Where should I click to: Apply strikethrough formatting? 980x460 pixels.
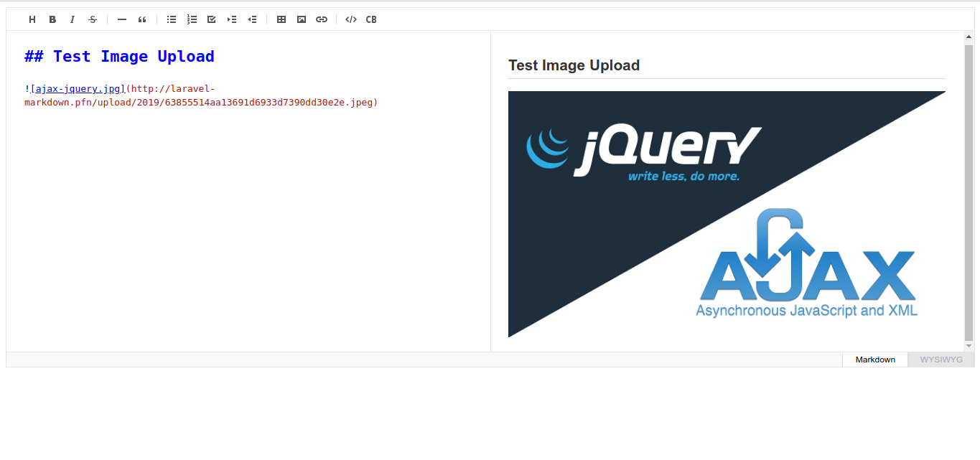[93, 19]
